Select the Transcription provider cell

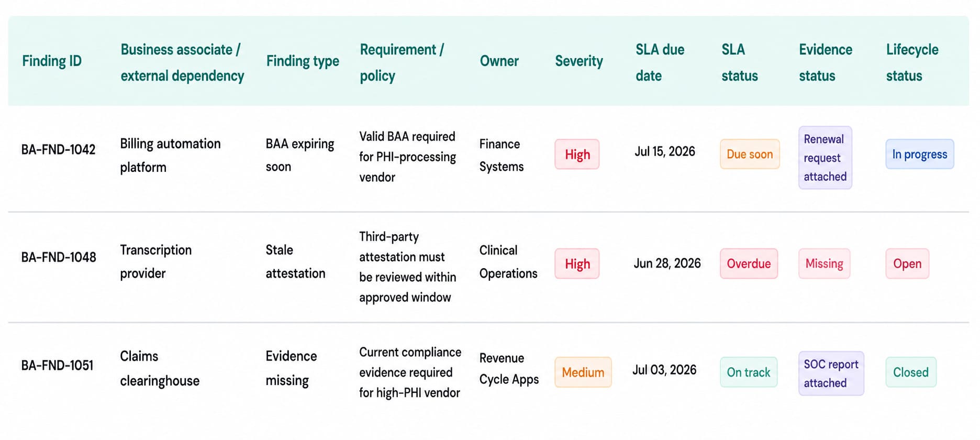pyautogui.click(x=156, y=261)
